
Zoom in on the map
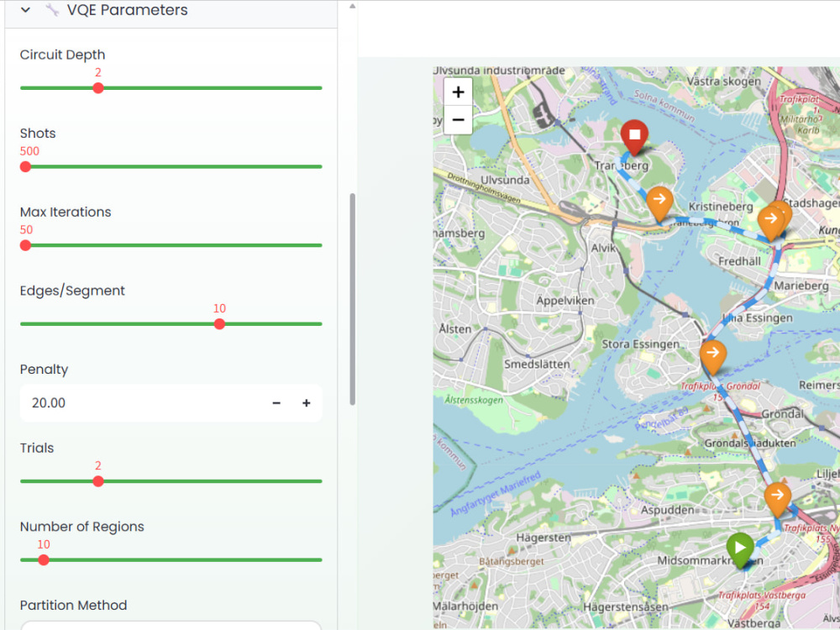458,92
